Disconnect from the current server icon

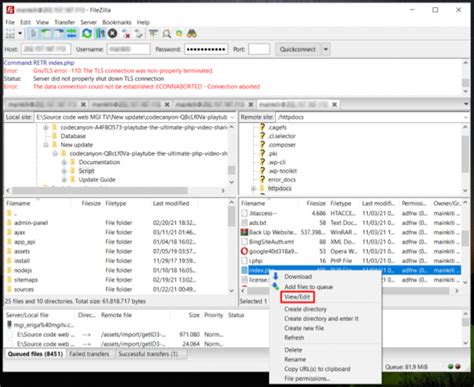click(x=126, y=34)
